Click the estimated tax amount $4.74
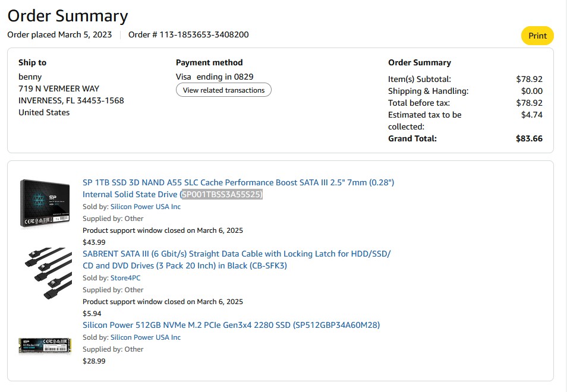Viewport: 567px width, 392px height. pyautogui.click(x=531, y=115)
